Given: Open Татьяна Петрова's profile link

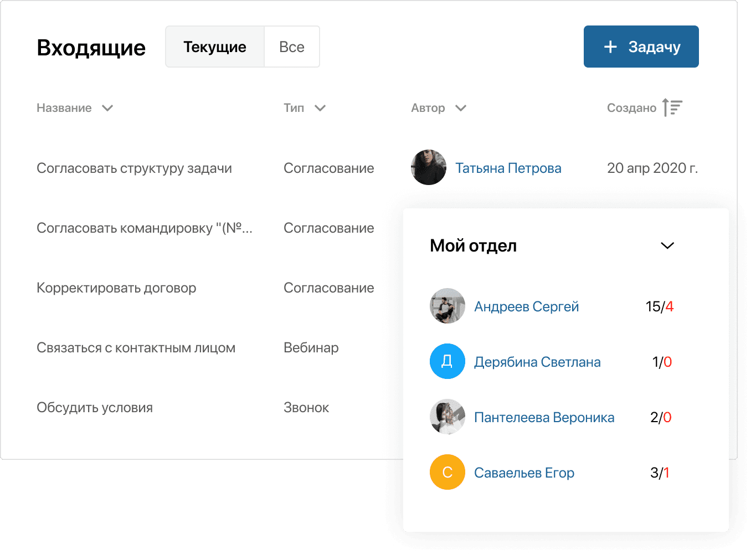Looking at the screenshot, I should [x=508, y=167].
